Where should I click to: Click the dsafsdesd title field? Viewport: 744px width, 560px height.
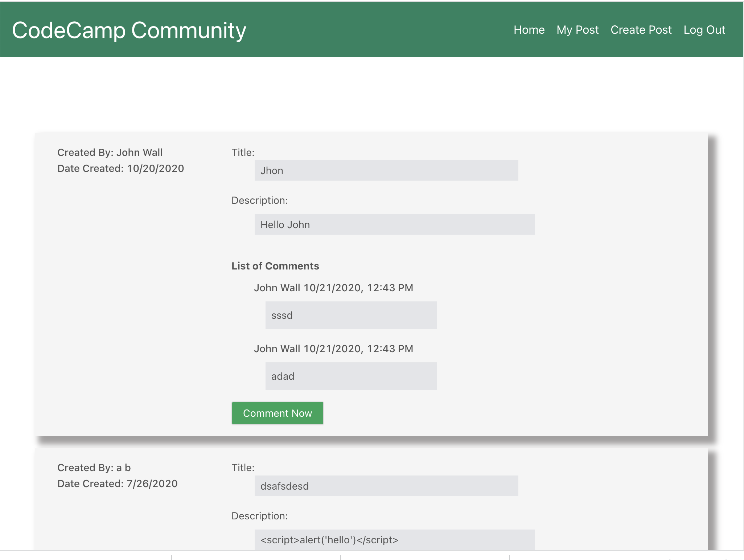coord(386,486)
